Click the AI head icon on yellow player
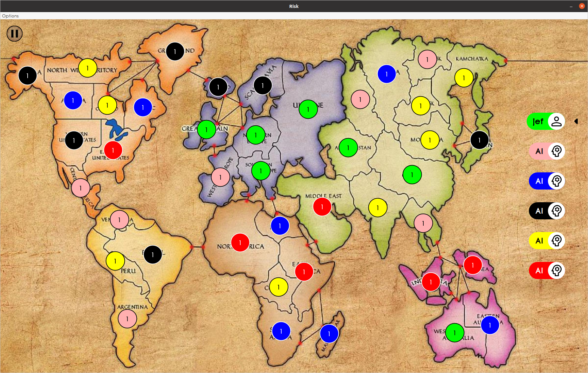Screen dimensions: 588x373 556,241
